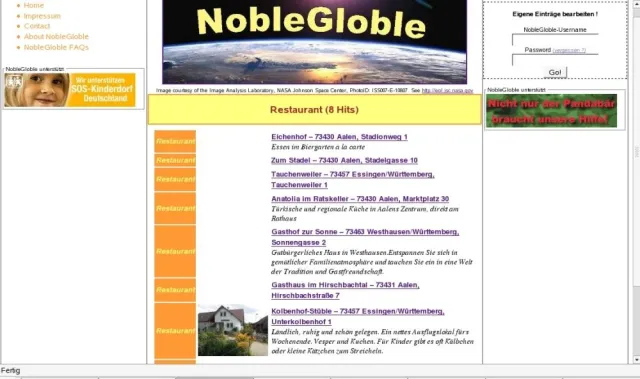Open Gasthaus im Hirschbachtal entry
The height and width of the screenshot is (379, 640).
tap(345, 290)
